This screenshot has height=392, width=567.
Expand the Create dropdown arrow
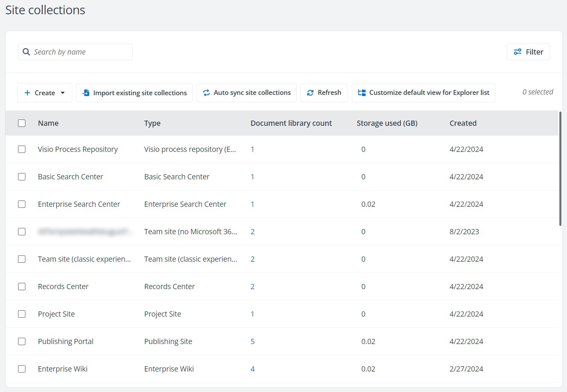63,93
